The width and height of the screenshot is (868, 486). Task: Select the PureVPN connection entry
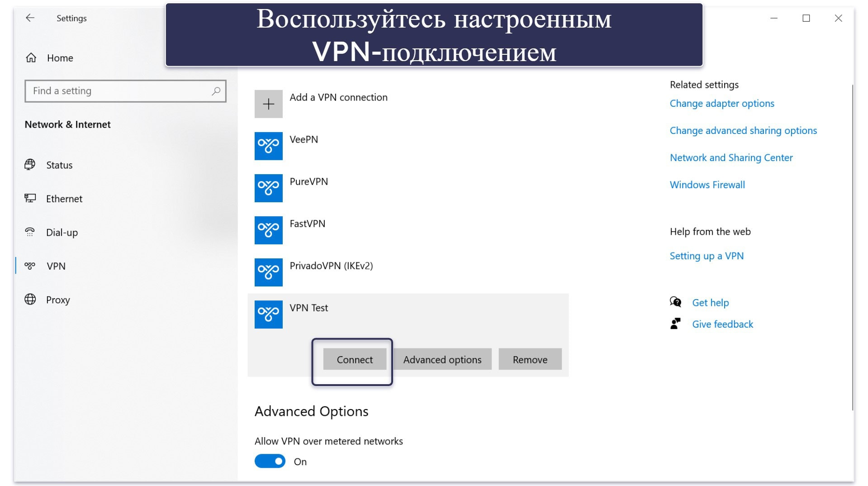pos(308,181)
